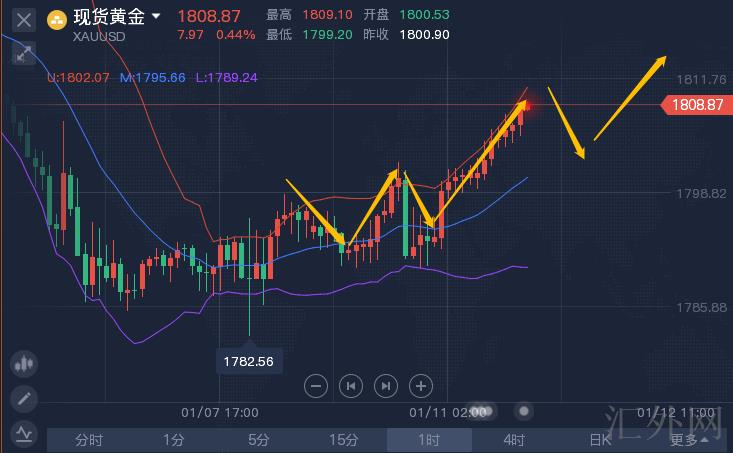The height and width of the screenshot is (453, 733).
Task: Select the 1时 timeframe tab
Action: pyautogui.click(x=429, y=439)
